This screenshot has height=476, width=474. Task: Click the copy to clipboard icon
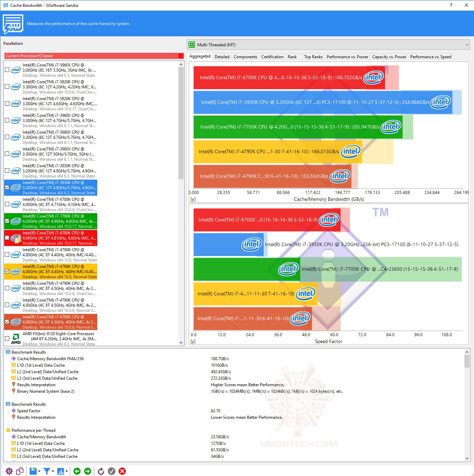tap(20, 471)
